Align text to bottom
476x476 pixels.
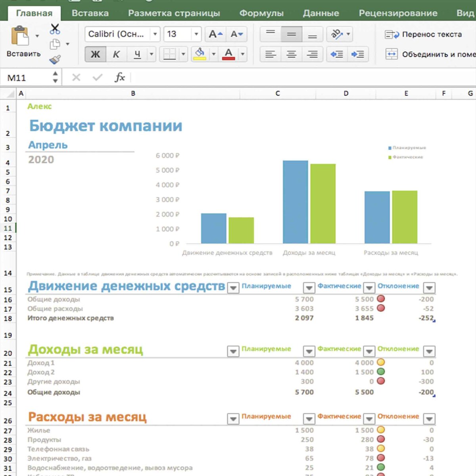click(313, 34)
